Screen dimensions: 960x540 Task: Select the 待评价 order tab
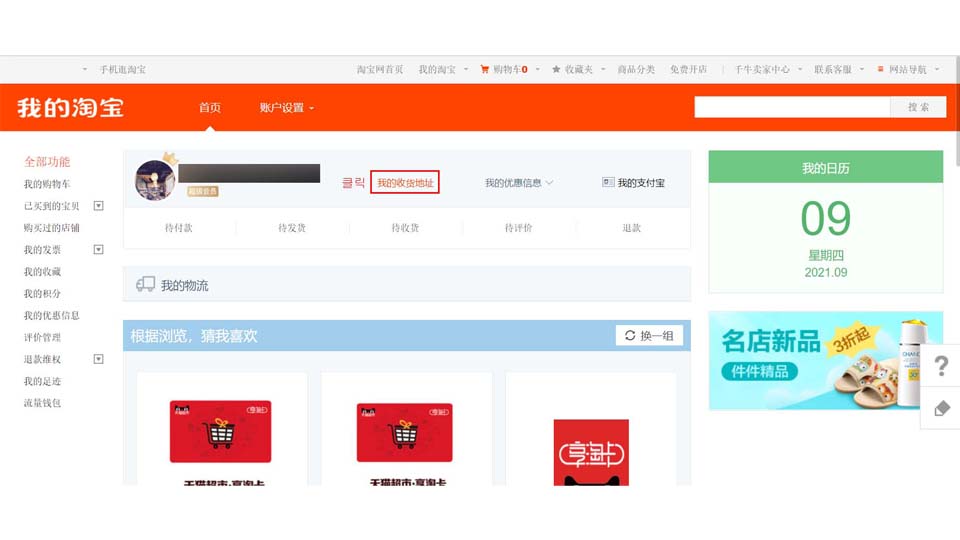coord(519,228)
